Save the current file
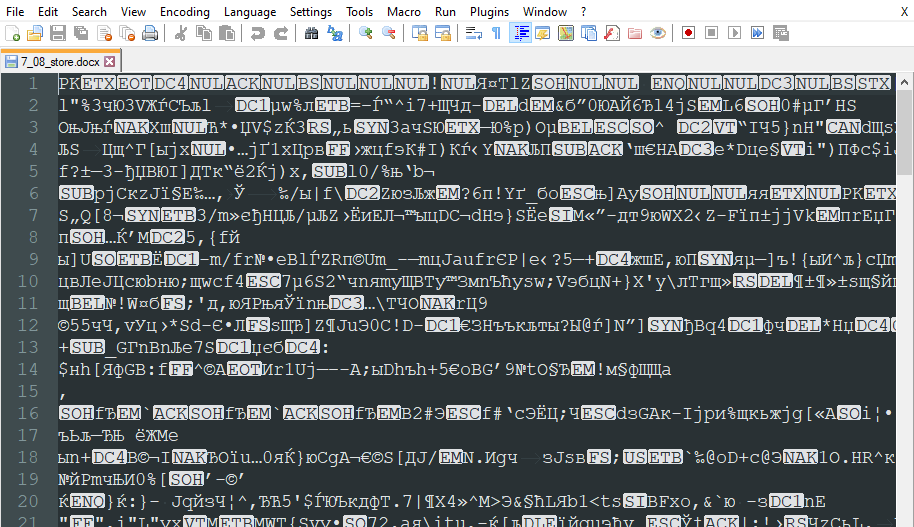Screen dimensions: 914x527 point(58,33)
